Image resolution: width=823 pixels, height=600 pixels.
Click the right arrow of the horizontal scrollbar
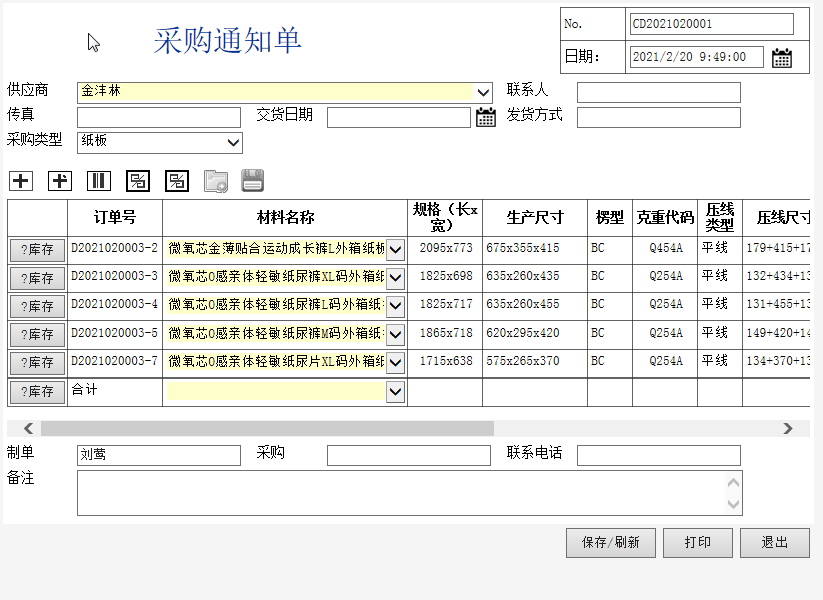(x=788, y=428)
